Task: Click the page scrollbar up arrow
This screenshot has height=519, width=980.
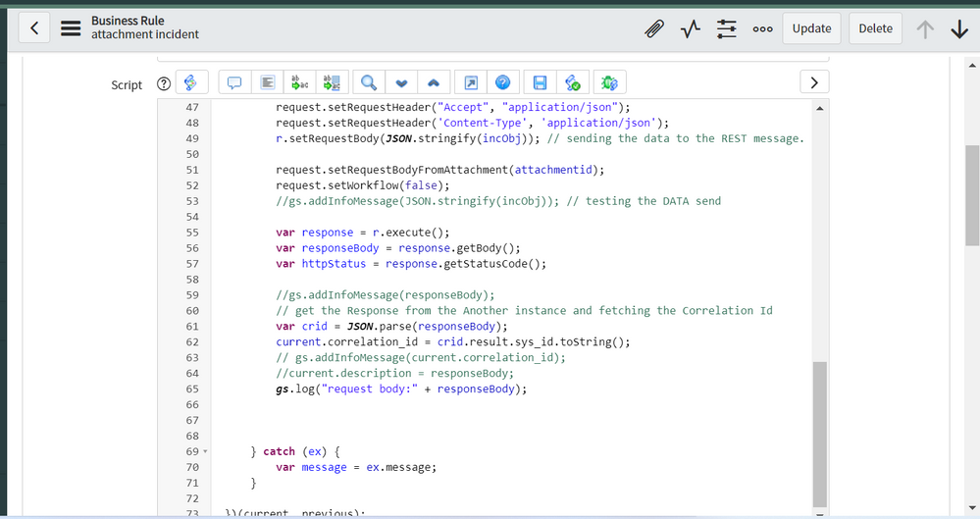Action: (972, 65)
